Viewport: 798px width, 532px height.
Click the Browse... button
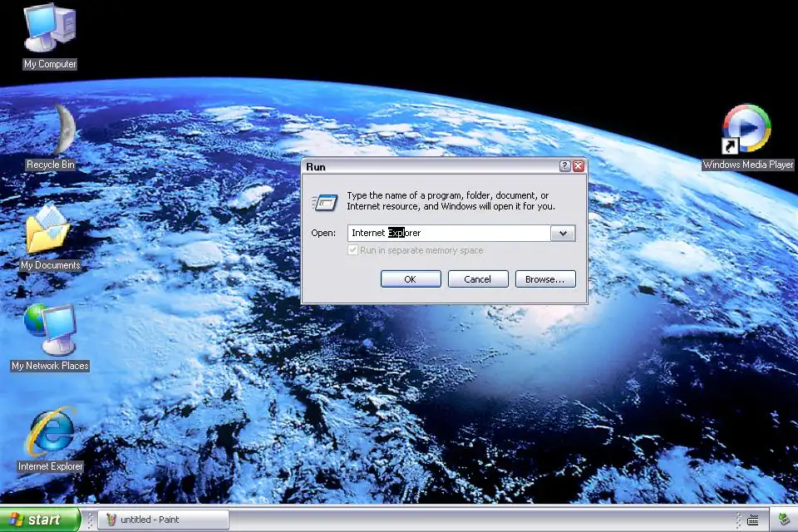545,279
